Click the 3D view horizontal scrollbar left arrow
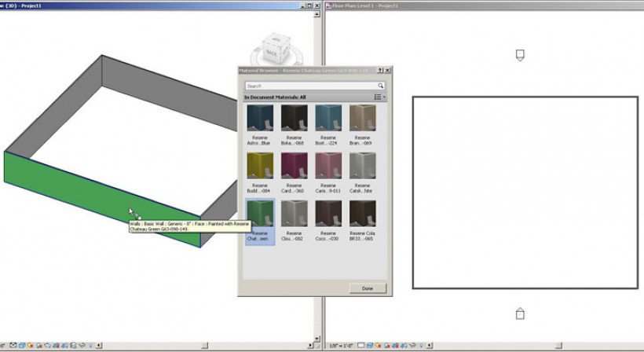 pyautogui.click(x=99, y=346)
